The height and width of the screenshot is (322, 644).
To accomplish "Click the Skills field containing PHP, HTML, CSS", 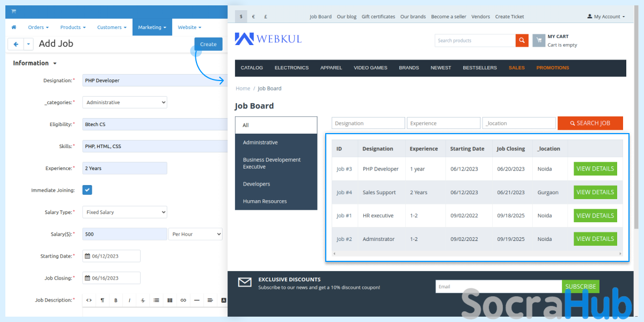I will [155, 146].
